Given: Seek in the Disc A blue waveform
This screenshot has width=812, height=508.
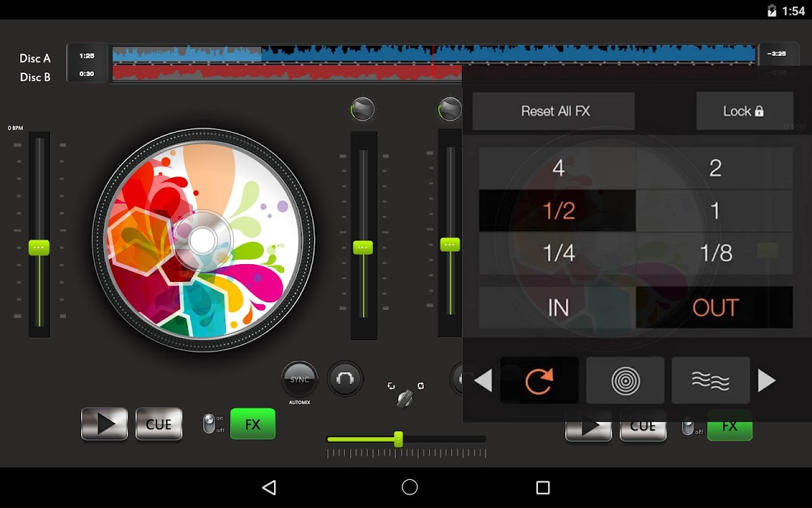Looking at the screenshot, I should [x=434, y=53].
